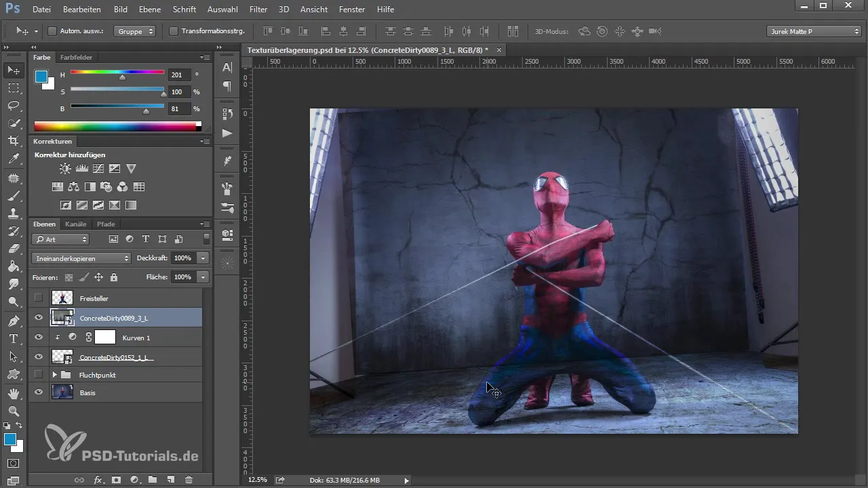868x488 pixels.
Task: Open the Ineinanderkopieren blend mode dropdown
Action: pyautogui.click(x=81, y=258)
